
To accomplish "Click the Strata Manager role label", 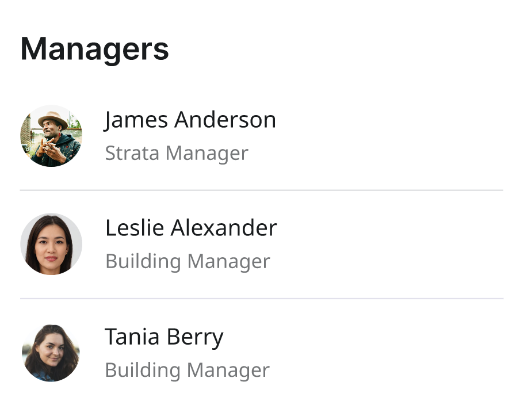I will click(177, 153).
